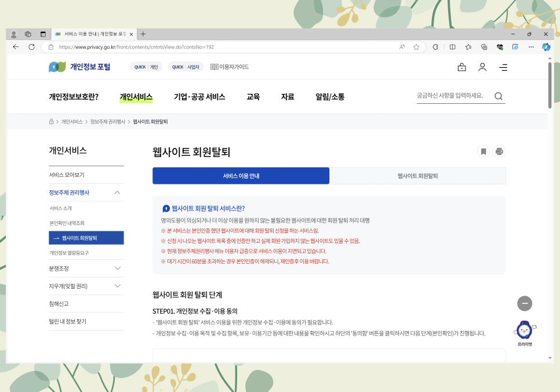Open a new tab with plus button

tap(143, 34)
